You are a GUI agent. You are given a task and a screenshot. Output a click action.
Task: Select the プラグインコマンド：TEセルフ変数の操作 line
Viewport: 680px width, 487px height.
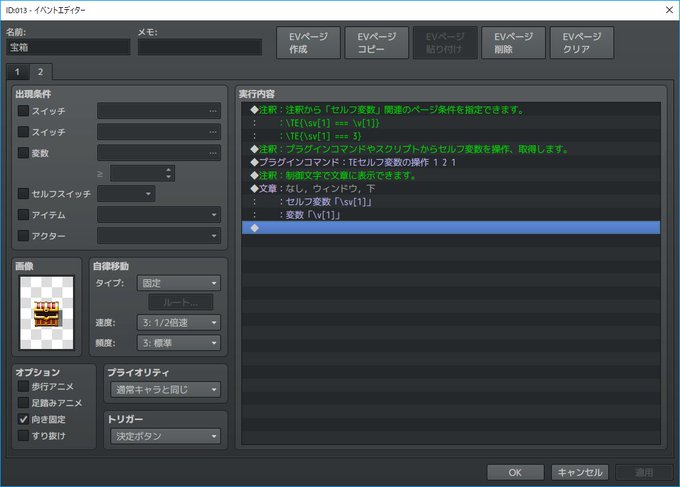point(451,162)
